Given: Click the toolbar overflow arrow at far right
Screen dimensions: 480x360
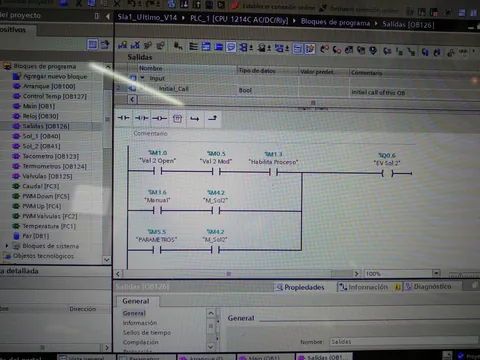Looking at the screenshot, I should [x=473, y=51].
